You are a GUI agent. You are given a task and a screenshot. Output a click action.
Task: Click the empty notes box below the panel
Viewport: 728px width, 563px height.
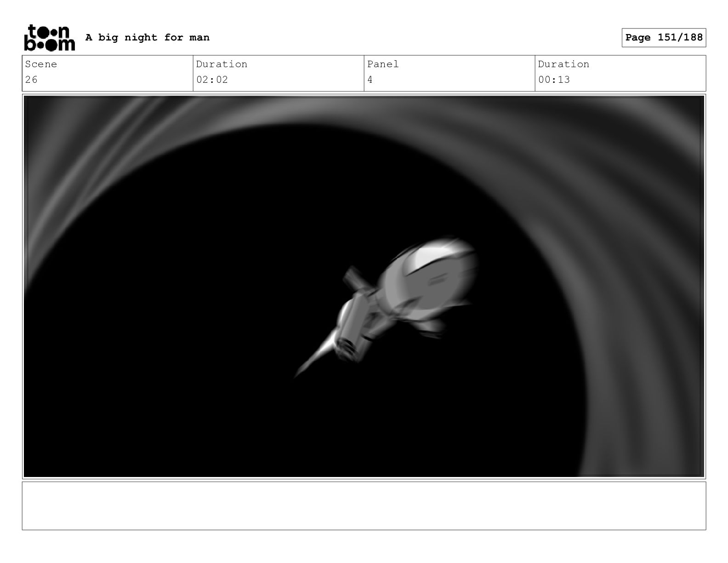364,506
